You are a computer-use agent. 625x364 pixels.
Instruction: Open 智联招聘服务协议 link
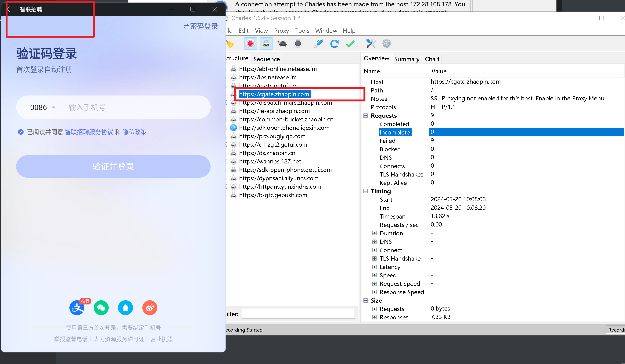[x=89, y=132]
